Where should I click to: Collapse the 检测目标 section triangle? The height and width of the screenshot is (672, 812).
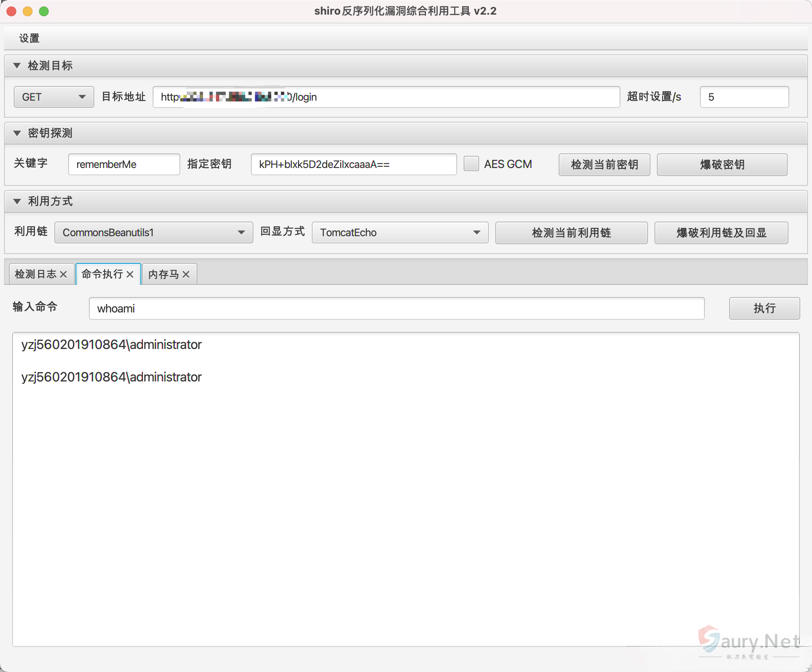pyautogui.click(x=17, y=65)
